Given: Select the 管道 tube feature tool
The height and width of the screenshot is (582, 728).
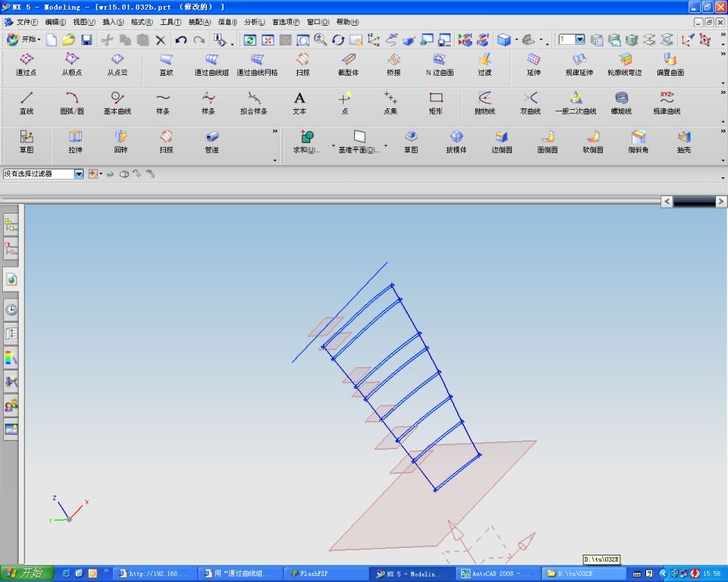Looking at the screenshot, I should point(212,142).
